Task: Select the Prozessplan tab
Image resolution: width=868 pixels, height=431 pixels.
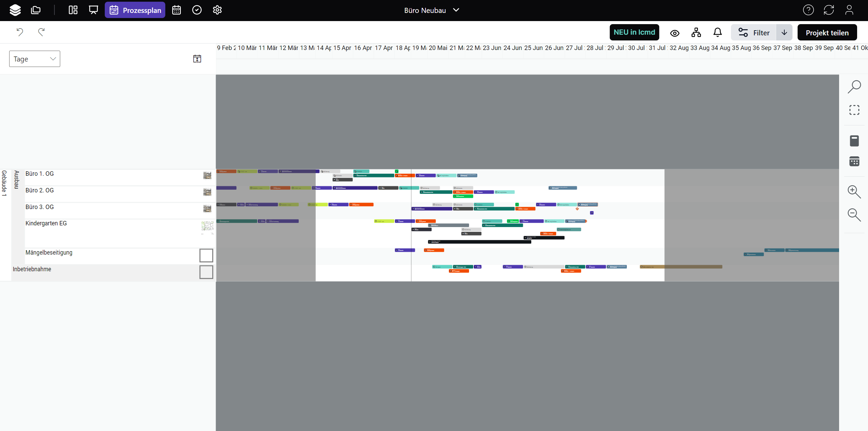Action: tap(135, 10)
